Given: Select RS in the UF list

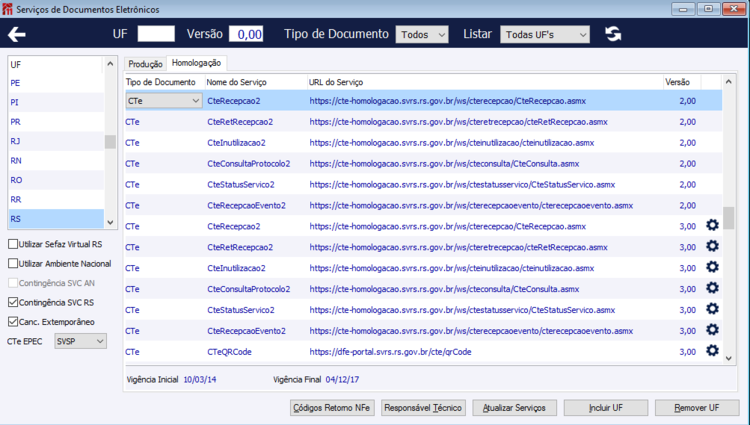Looking at the screenshot, I should [56, 219].
